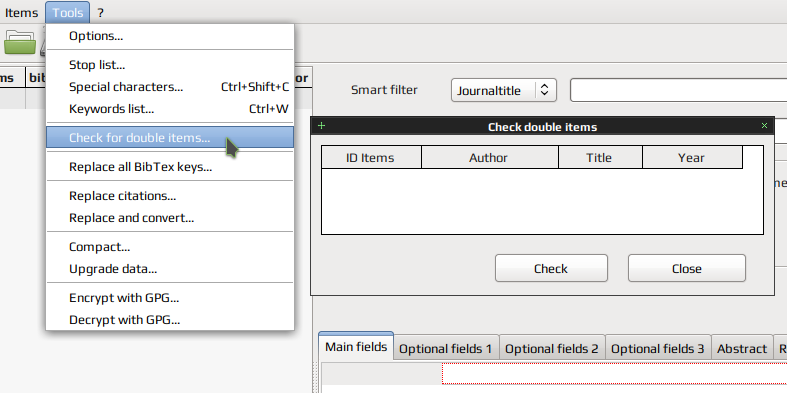The height and width of the screenshot is (393, 787).
Task: Click the Close button in dialog
Action: click(687, 269)
